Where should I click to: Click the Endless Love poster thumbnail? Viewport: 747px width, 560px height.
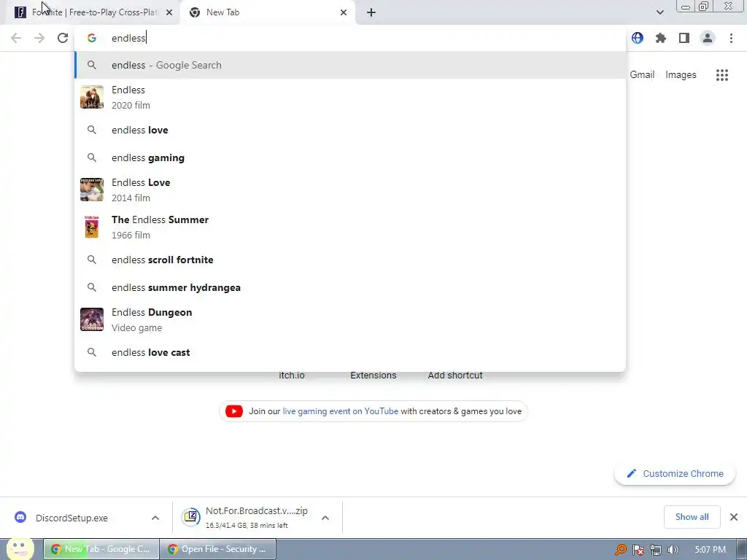tap(91, 190)
